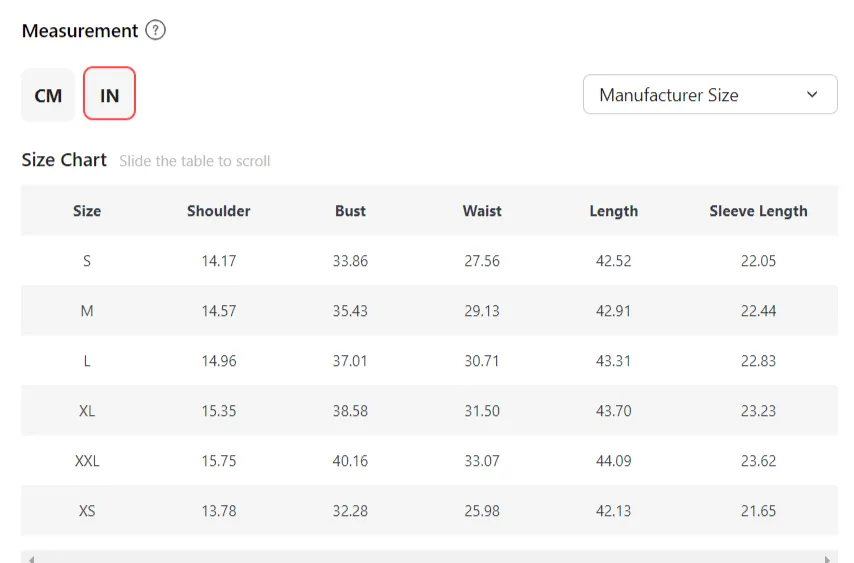The width and height of the screenshot is (854, 563).
Task: Click the Length column header
Action: tap(613, 211)
